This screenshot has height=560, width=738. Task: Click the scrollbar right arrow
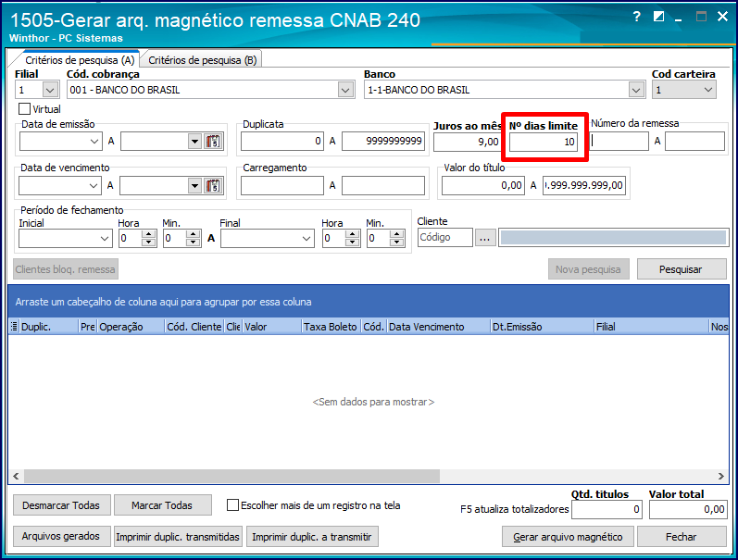tap(721, 476)
